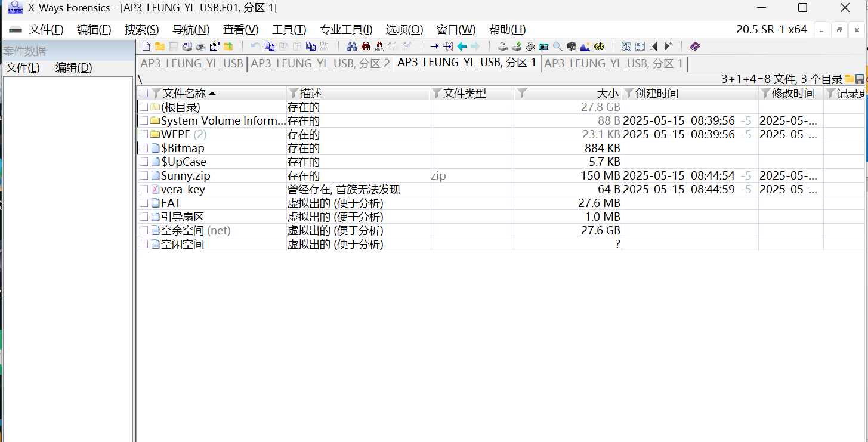Tick the checkbox for $UpCase

[144, 162]
